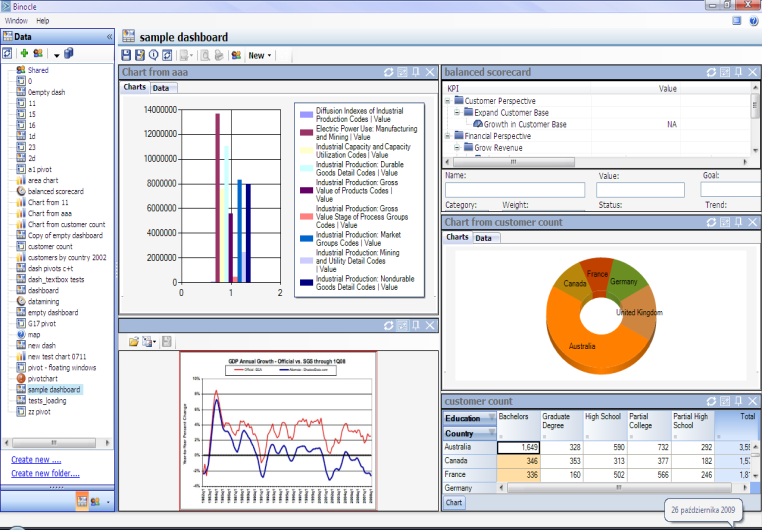Refresh the untitled image panel

(x=388, y=325)
